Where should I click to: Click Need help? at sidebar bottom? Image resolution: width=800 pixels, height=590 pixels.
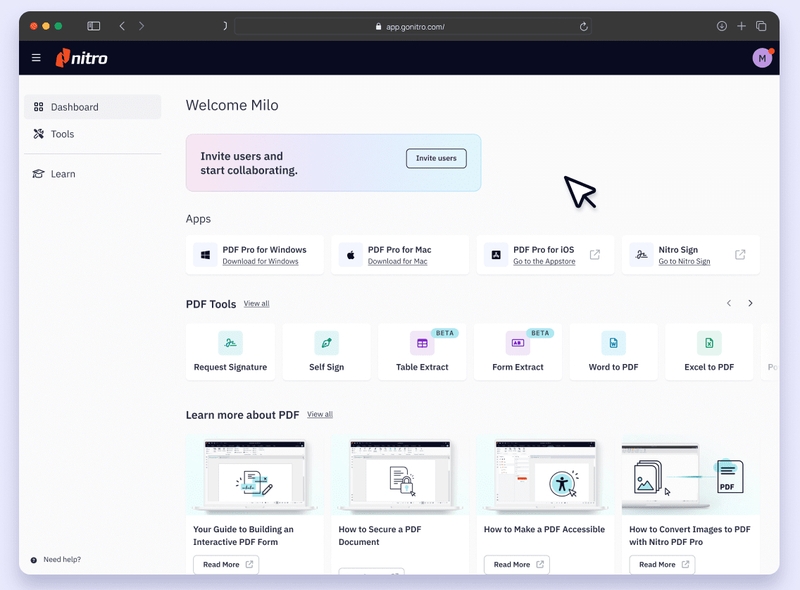pyautogui.click(x=56, y=559)
